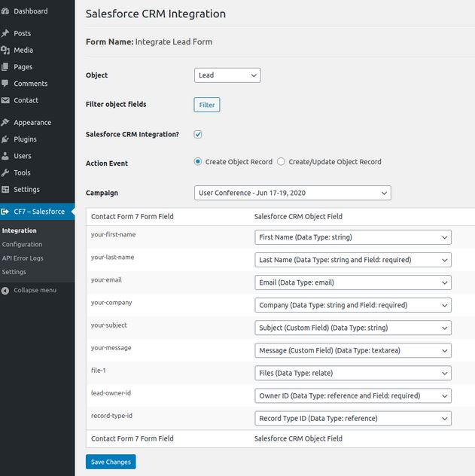Open the Object dropdown showing Lead
Viewport: 475px width, 476px height.
pyautogui.click(x=227, y=75)
